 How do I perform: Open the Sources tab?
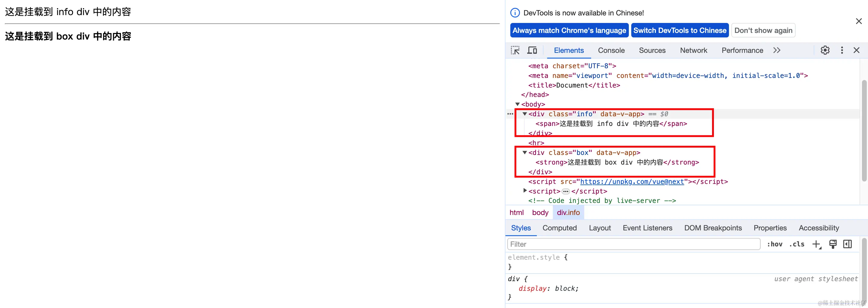pos(652,50)
